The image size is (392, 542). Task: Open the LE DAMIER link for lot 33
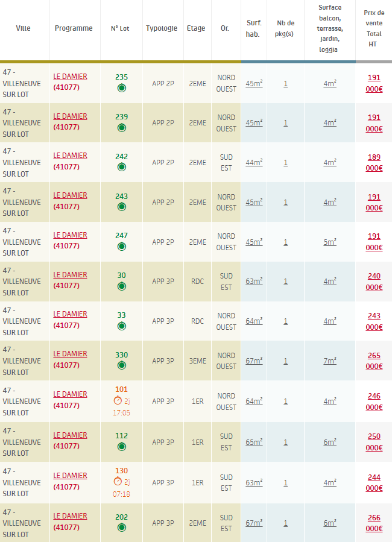[x=70, y=314]
